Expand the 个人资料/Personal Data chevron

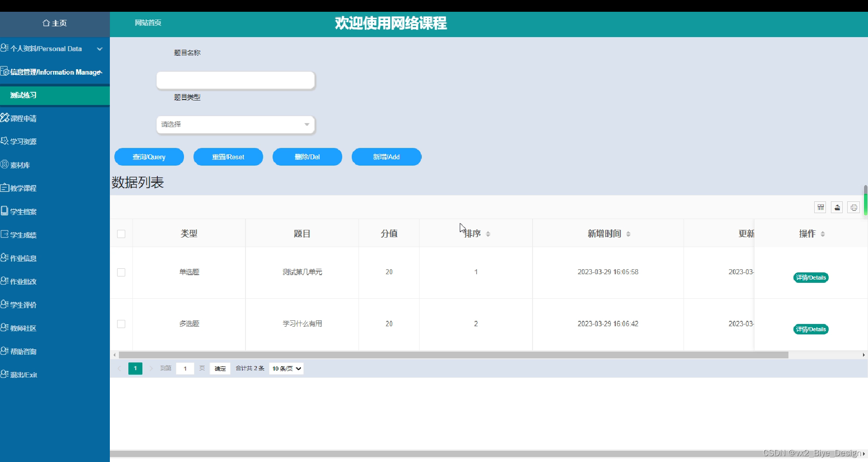99,49
